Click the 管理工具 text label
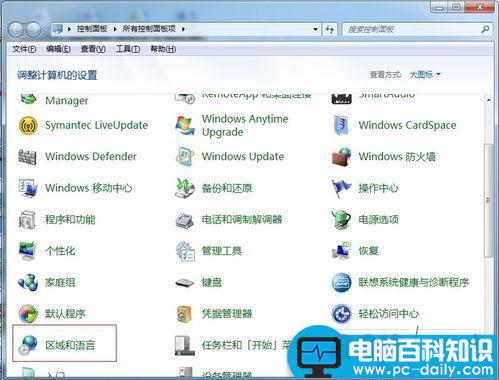Image resolution: width=499 pixels, height=380 pixels. [222, 251]
